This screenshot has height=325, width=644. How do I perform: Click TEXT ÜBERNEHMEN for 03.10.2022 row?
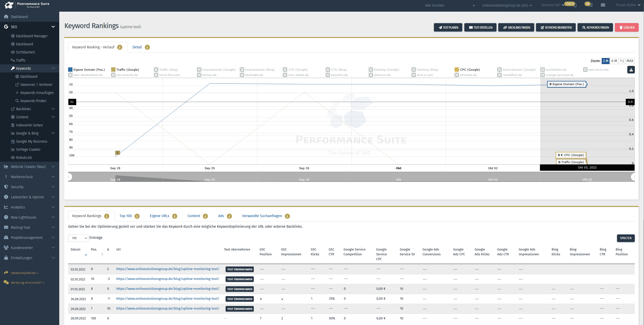coord(240,269)
